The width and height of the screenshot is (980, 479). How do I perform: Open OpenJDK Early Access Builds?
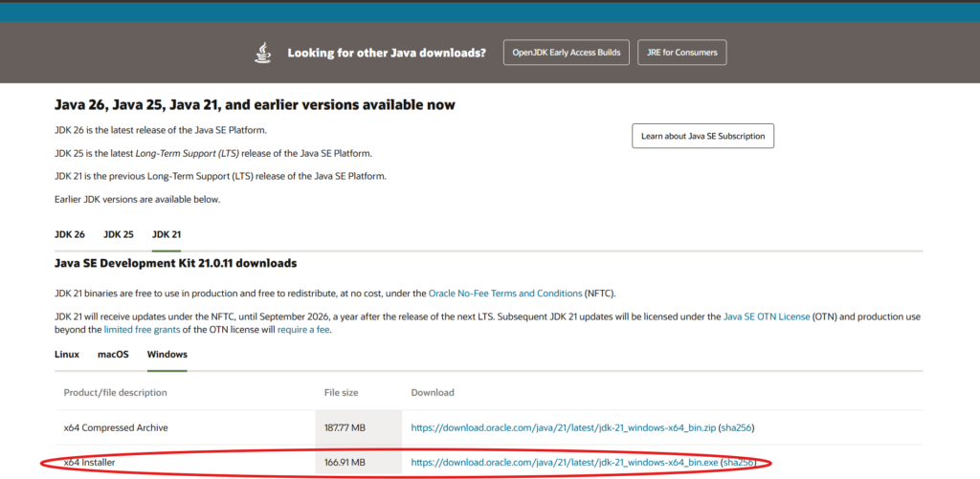click(x=567, y=53)
